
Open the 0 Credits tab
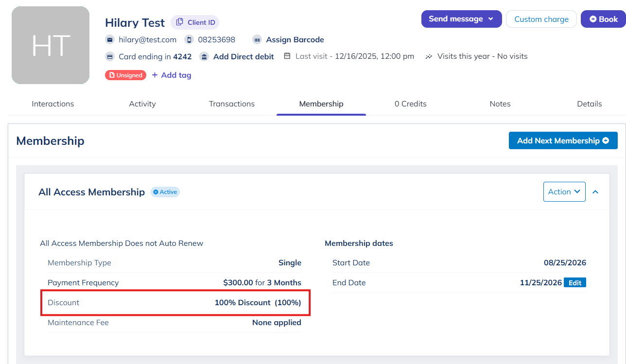pos(411,104)
